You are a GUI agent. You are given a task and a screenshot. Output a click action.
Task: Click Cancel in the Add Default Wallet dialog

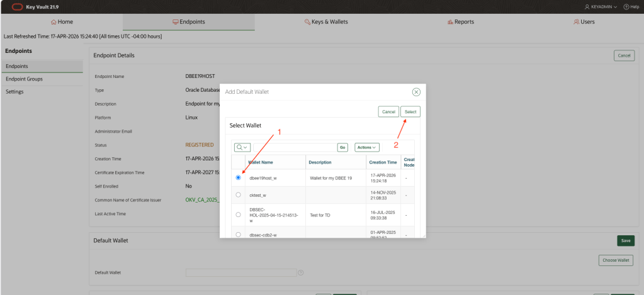[388, 111]
